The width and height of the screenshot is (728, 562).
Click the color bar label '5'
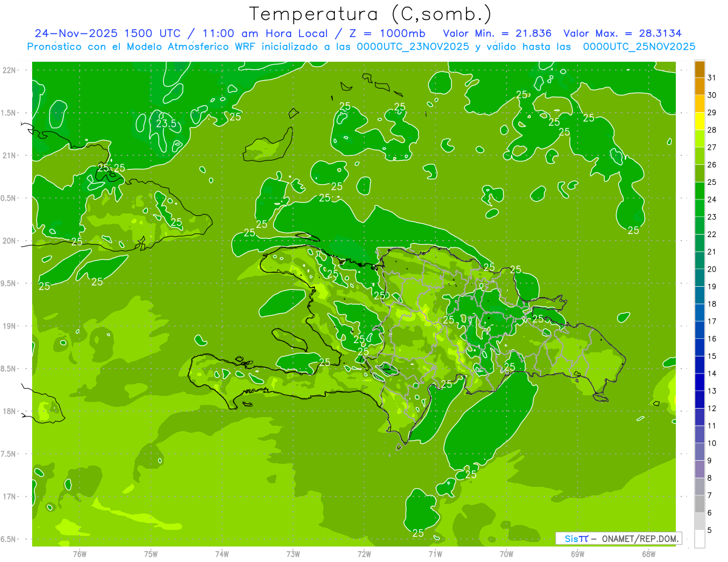pyautogui.click(x=710, y=530)
